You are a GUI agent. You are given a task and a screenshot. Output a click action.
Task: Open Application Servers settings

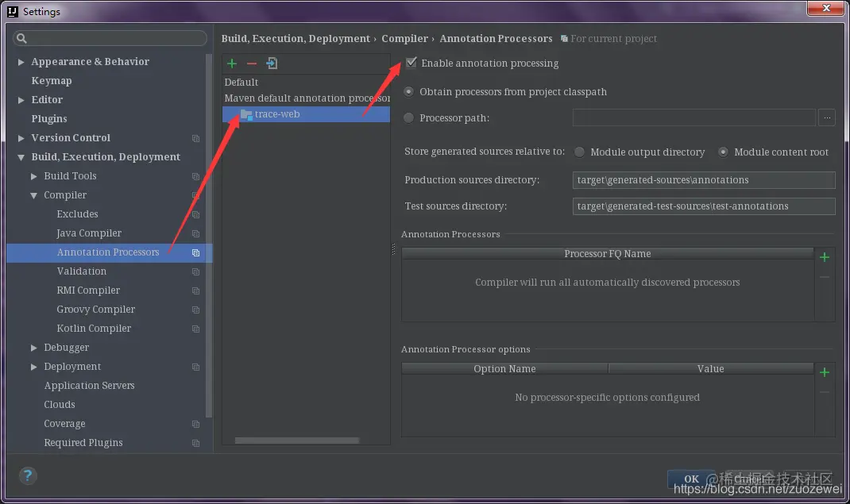click(x=90, y=386)
